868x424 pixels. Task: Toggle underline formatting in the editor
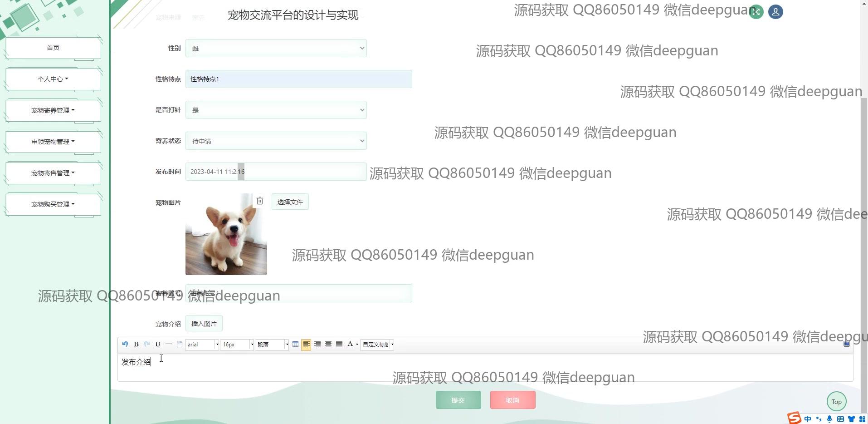click(x=158, y=345)
